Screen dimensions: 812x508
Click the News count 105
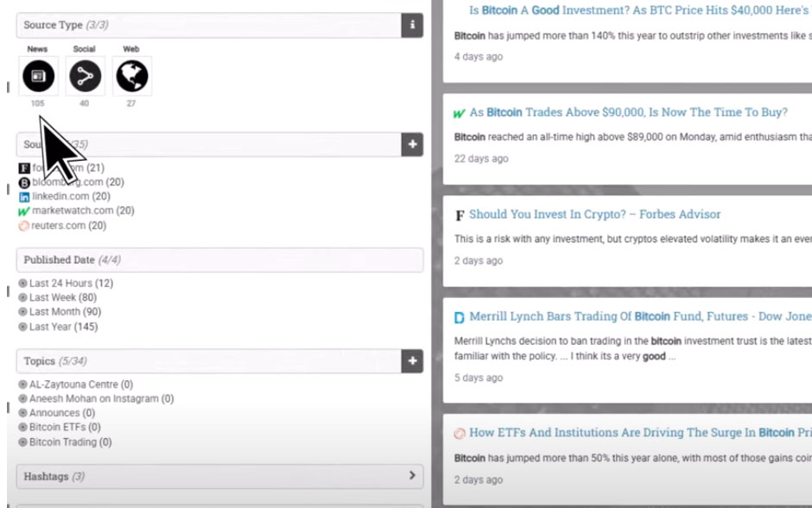(37, 104)
